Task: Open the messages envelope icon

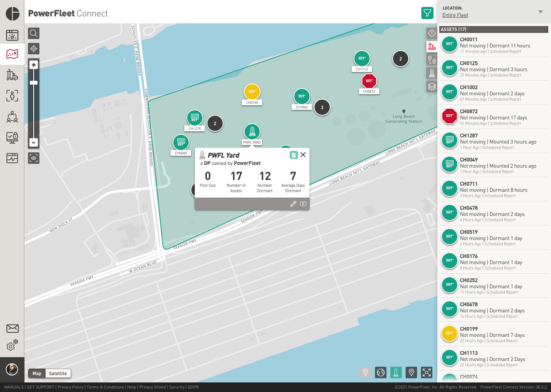Action: (x=12, y=328)
